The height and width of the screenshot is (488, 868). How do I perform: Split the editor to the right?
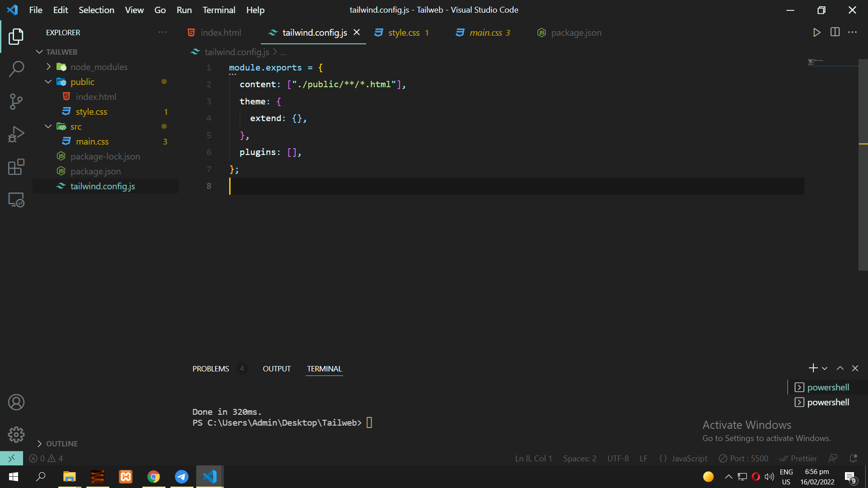(x=835, y=32)
